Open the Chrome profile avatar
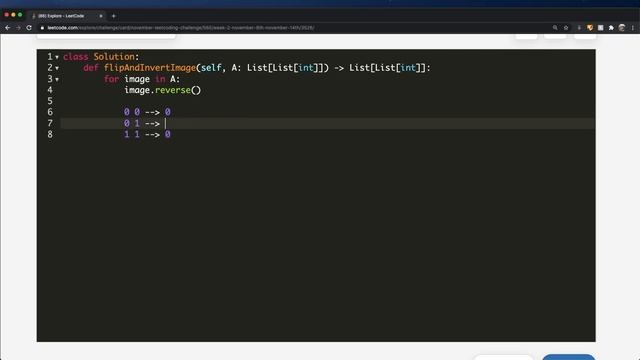Screen dimensions: 640x360 click(x=622, y=28)
